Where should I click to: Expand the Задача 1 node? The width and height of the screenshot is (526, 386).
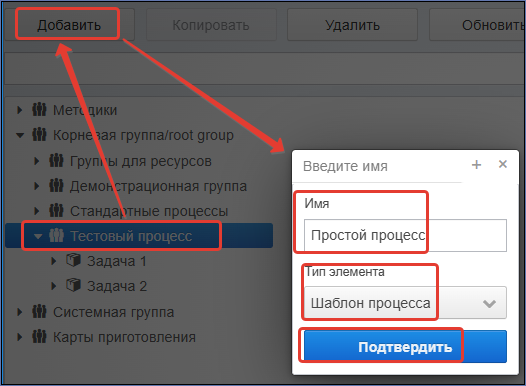point(54,261)
